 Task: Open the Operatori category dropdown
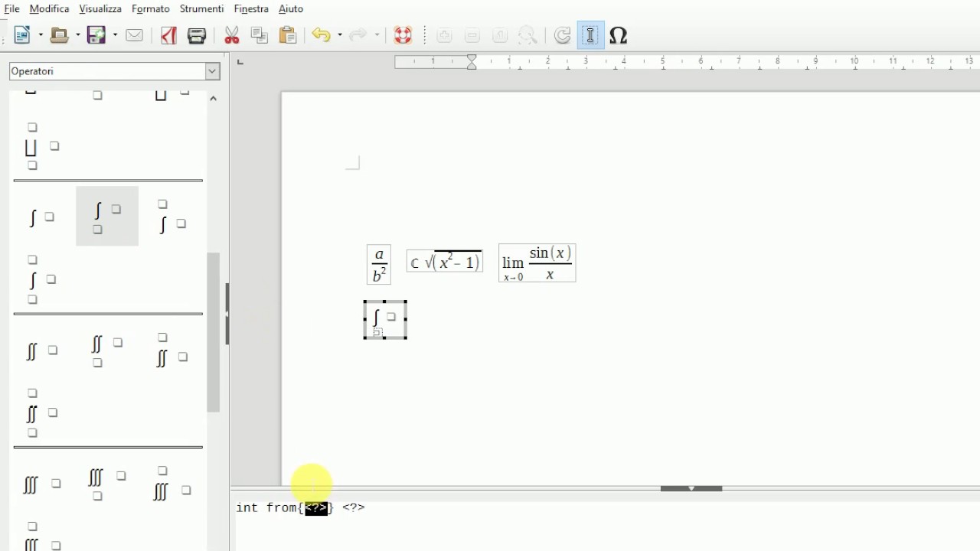point(213,71)
